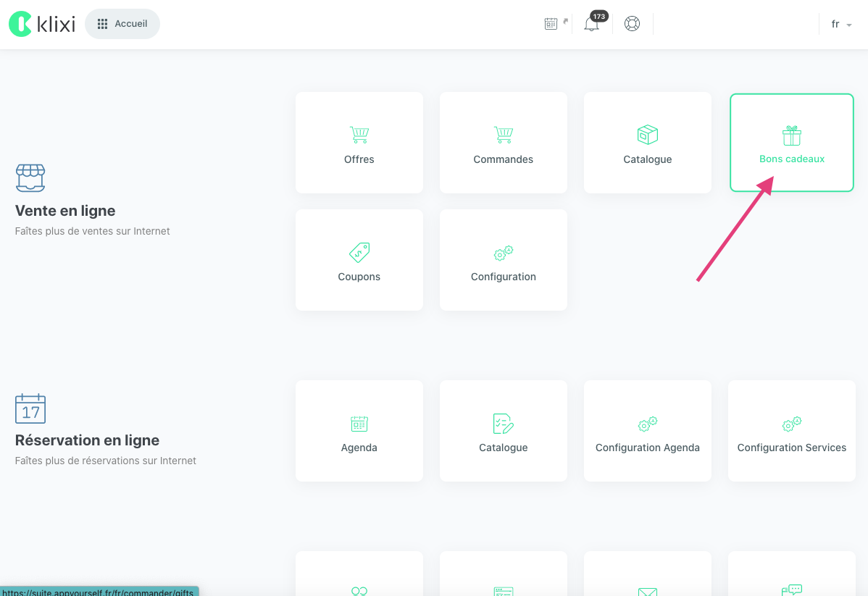Open Configuration under Vente en ligne
This screenshot has width=868, height=596.
tap(503, 260)
